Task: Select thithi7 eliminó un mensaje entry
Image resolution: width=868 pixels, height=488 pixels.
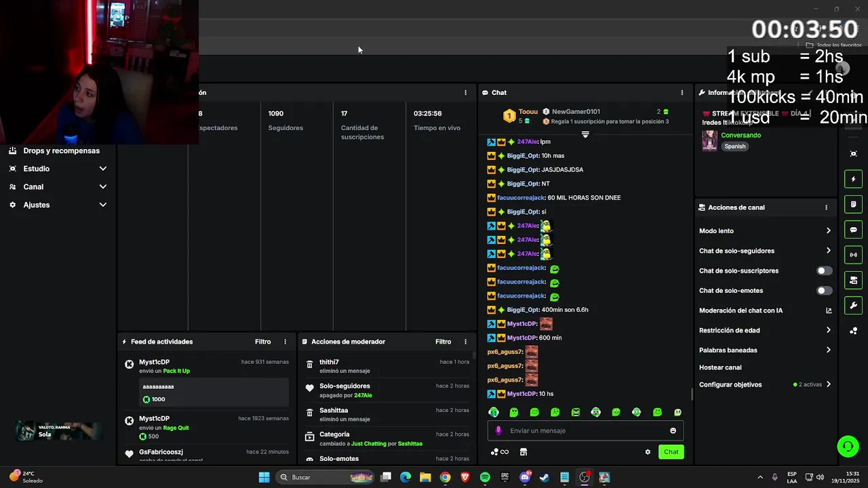Action: (387, 366)
